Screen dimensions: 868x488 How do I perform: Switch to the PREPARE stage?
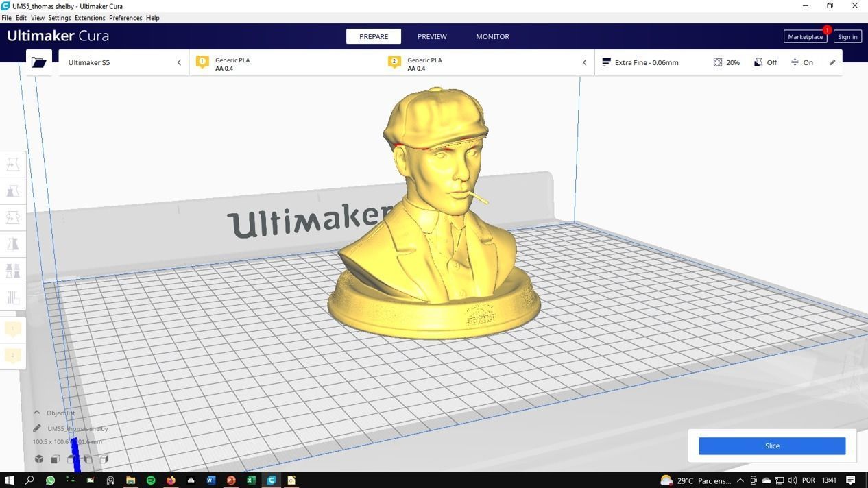pos(374,36)
